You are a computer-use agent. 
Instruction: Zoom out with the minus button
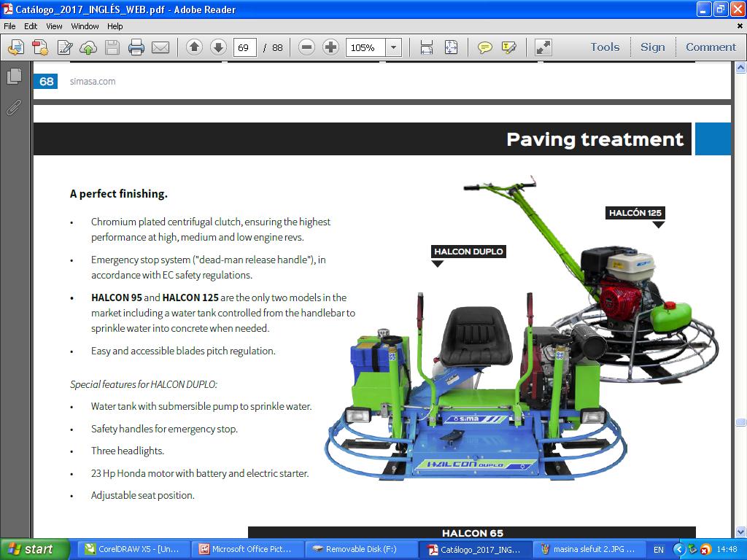point(307,47)
